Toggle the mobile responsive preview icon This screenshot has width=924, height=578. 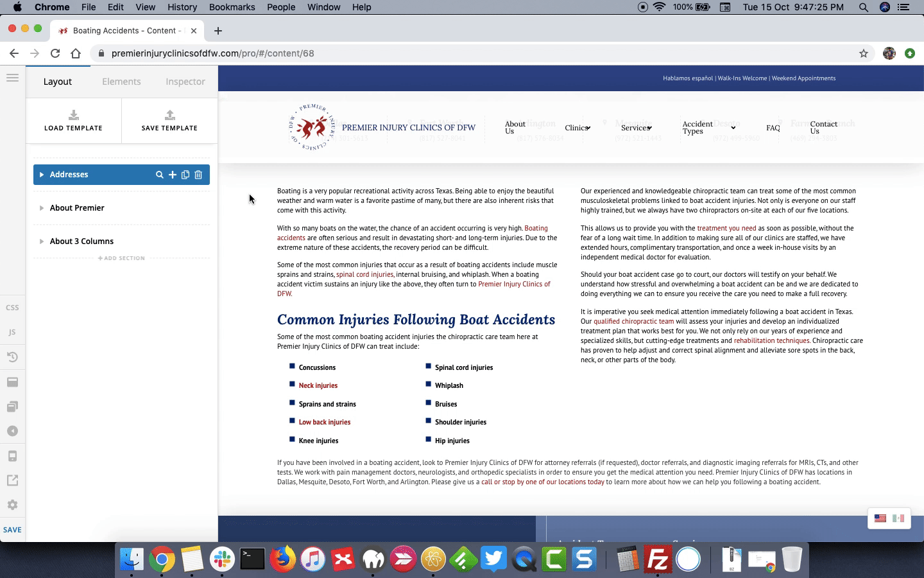(x=12, y=456)
